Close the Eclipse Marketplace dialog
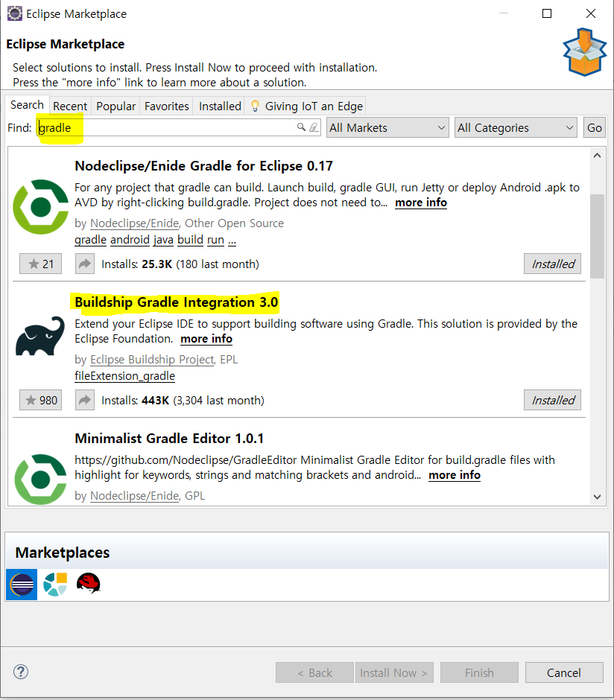Viewport: 614px width, 700px height. [591, 14]
